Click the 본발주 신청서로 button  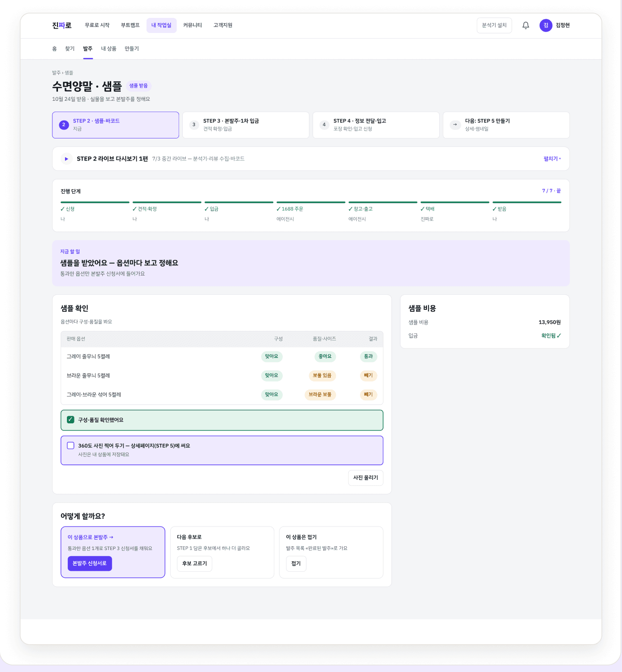90,563
